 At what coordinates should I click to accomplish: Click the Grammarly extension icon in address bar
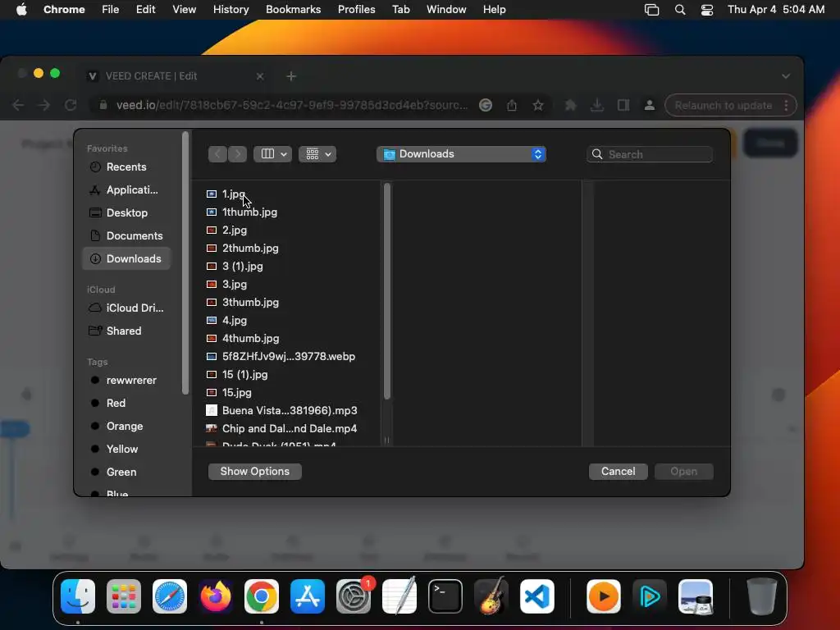point(486,105)
